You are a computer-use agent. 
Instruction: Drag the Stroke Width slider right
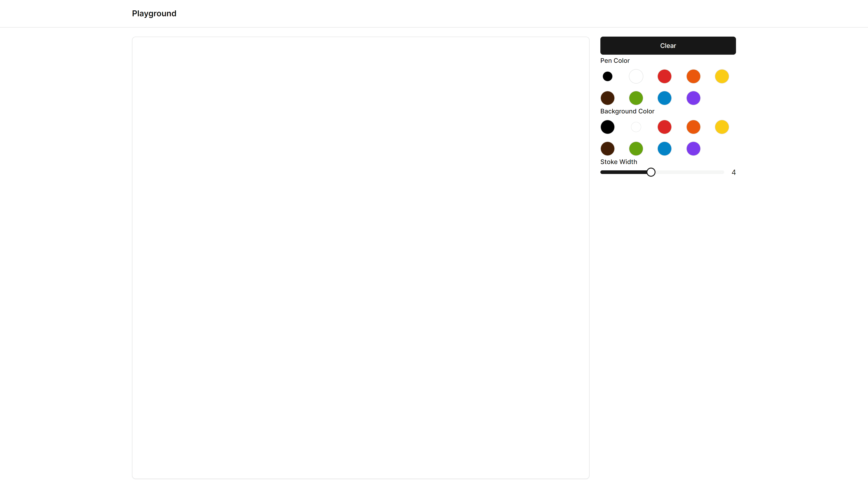click(650, 172)
